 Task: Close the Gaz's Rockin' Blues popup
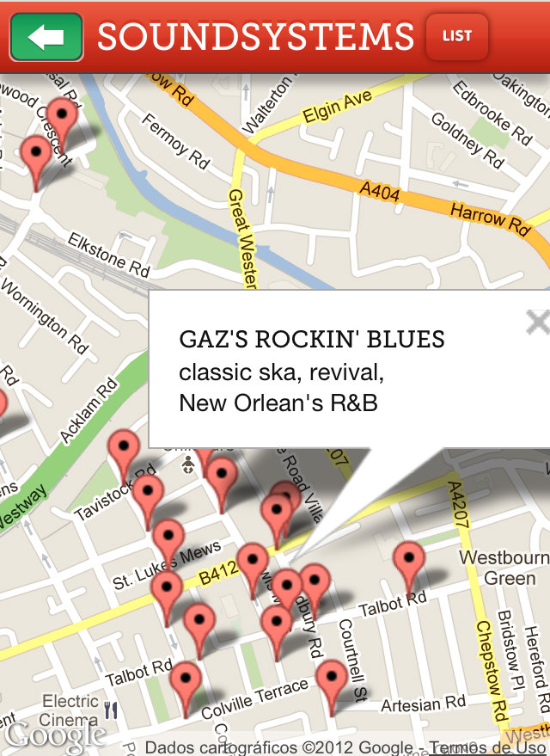point(537,323)
